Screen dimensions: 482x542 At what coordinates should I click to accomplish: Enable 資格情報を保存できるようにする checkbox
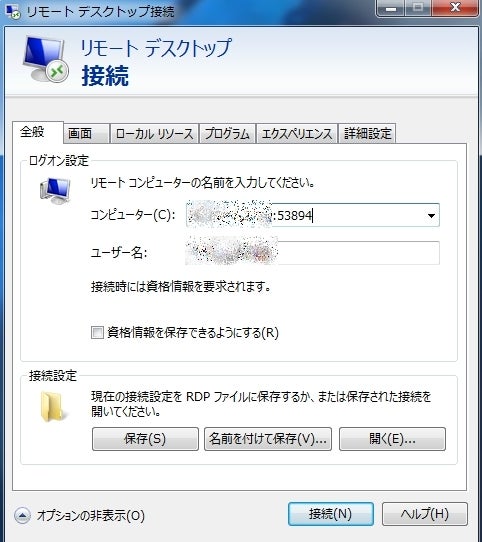pos(97,333)
